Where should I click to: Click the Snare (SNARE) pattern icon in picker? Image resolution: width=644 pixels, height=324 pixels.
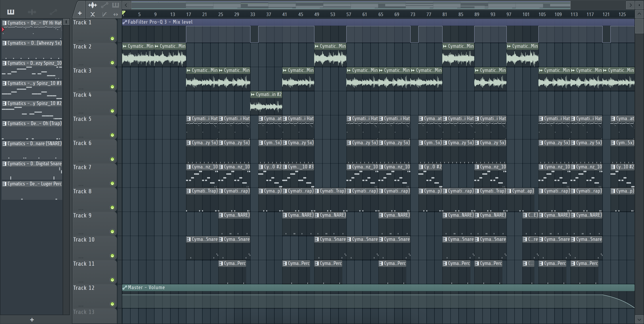[4, 144]
